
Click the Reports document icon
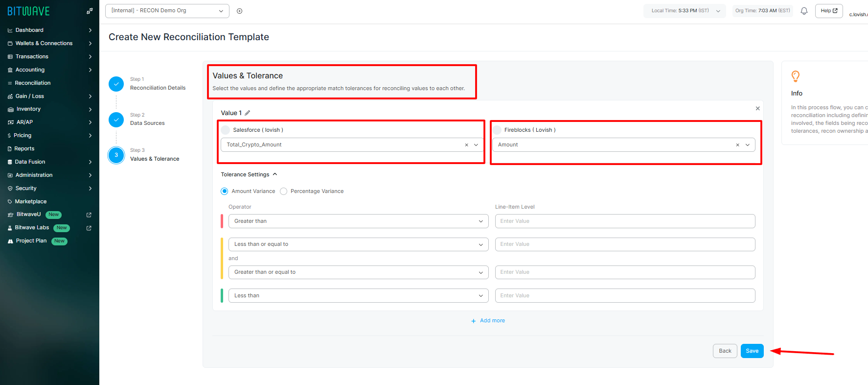pos(9,149)
